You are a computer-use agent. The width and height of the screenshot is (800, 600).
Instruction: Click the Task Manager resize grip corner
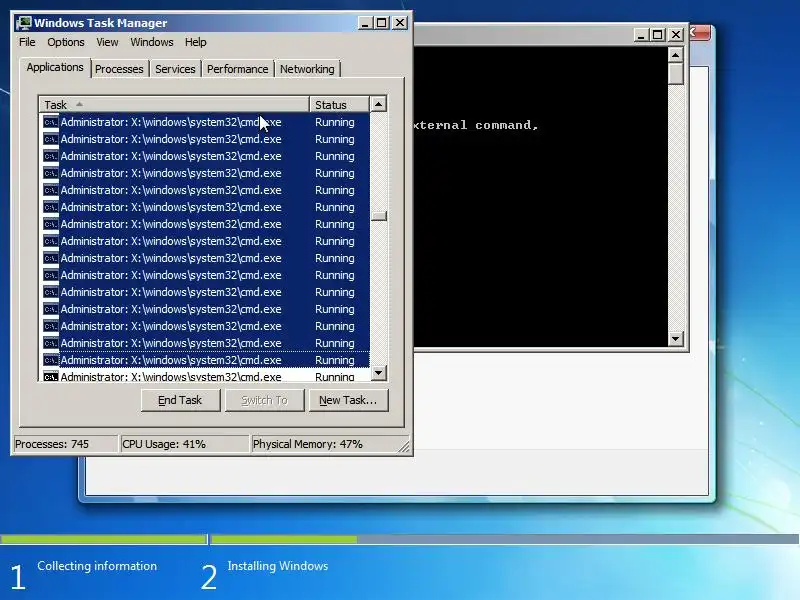(405, 446)
